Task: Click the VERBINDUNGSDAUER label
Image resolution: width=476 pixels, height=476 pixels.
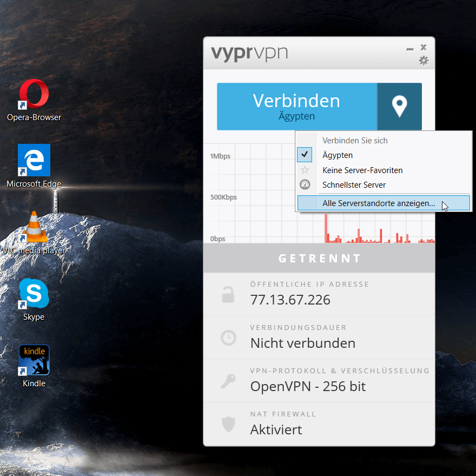Action: (x=298, y=328)
